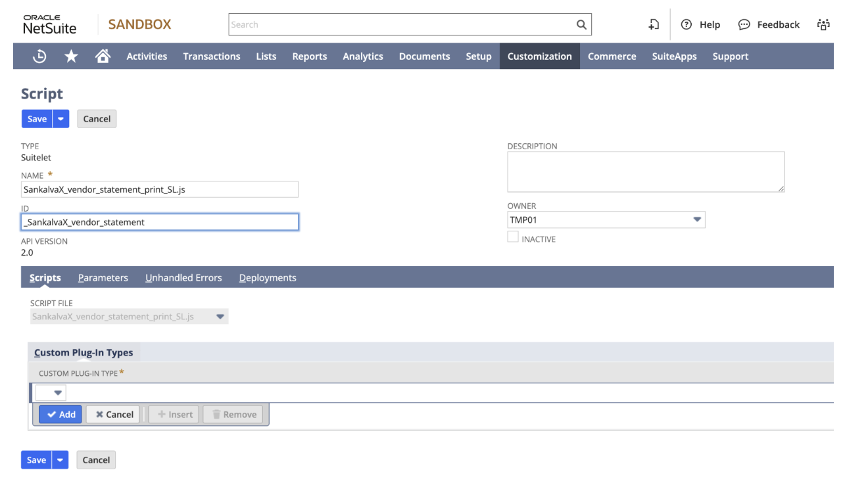Click the Name input field
The image size is (868, 485).
(160, 190)
